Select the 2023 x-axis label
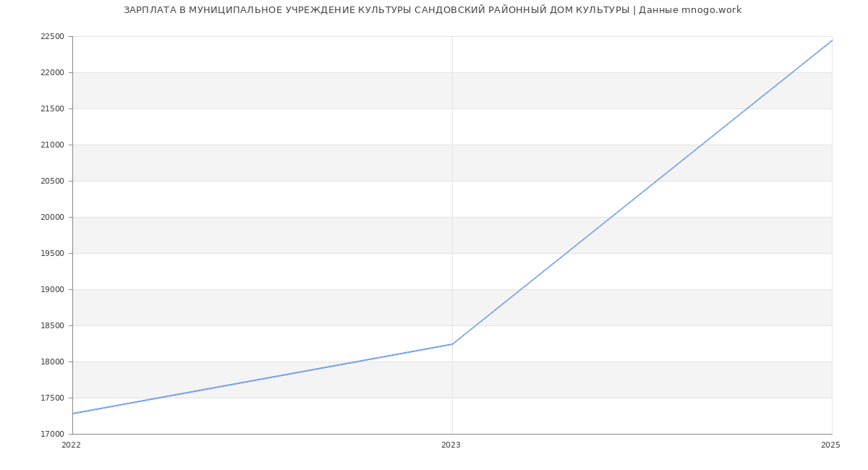 point(451,445)
